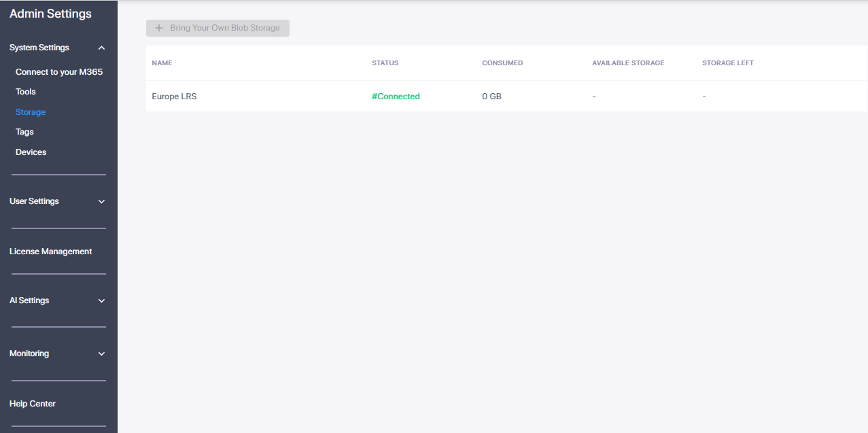Image resolution: width=868 pixels, height=433 pixels.
Task: Expand the AI Settings chevron
Action: pos(101,301)
